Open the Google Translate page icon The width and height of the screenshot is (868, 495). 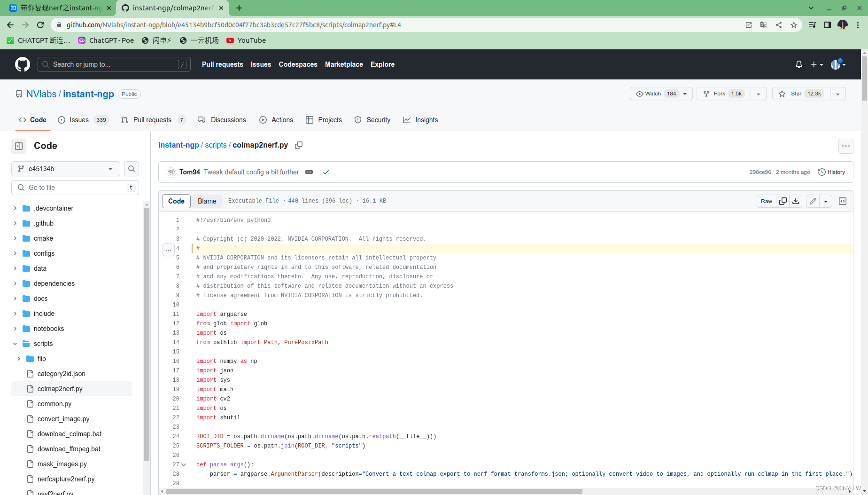tap(764, 25)
